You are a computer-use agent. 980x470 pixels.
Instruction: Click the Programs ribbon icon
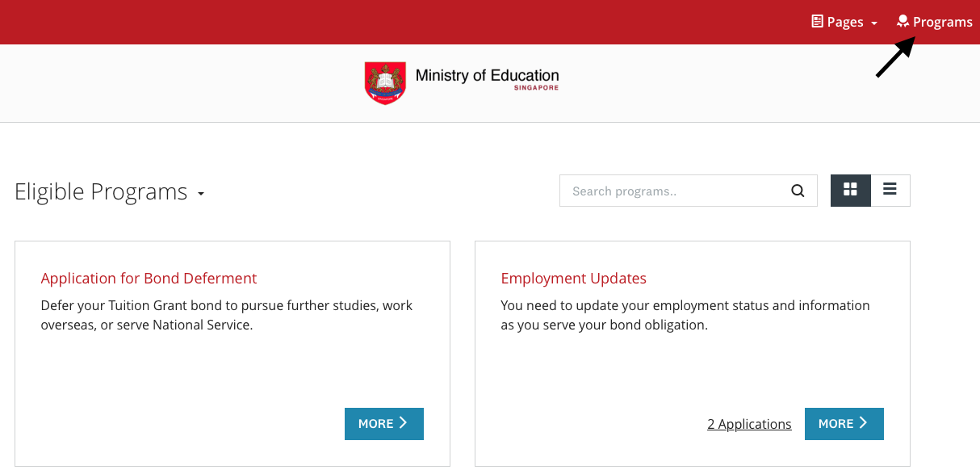tap(903, 22)
